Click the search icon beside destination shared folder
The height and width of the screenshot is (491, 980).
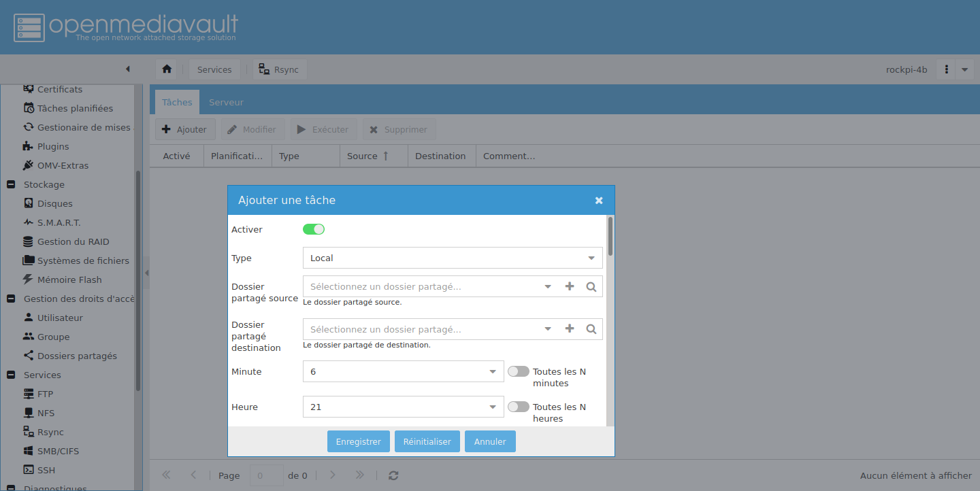[x=591, y=329]
